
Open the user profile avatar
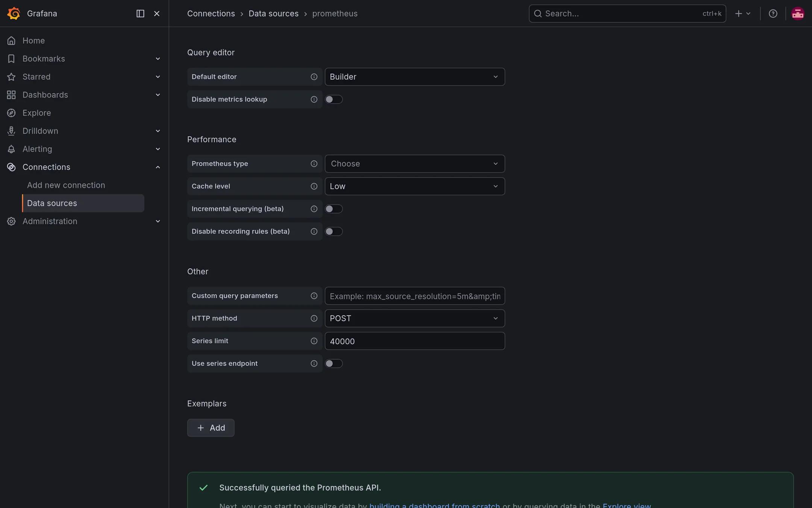click(798, 14)
